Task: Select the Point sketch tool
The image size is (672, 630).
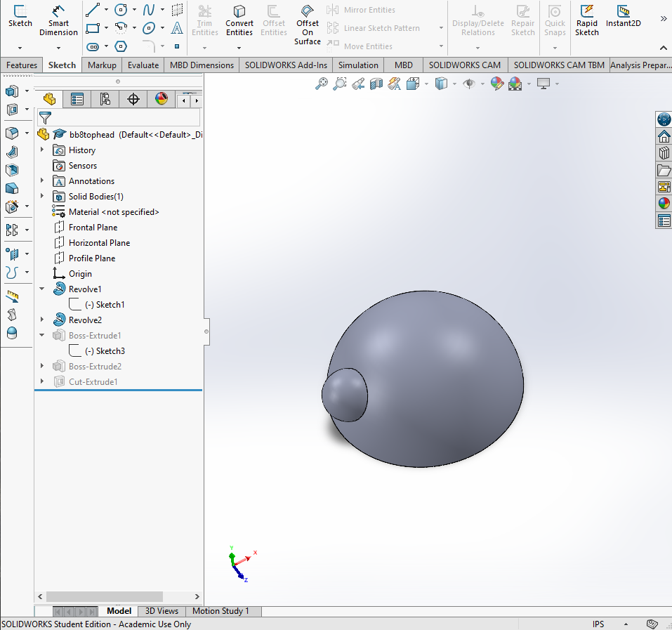Action: pyautogui.click(x=177, y=46)
